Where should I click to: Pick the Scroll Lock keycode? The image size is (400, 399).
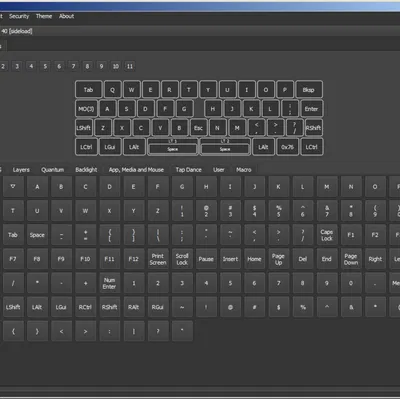182,259
